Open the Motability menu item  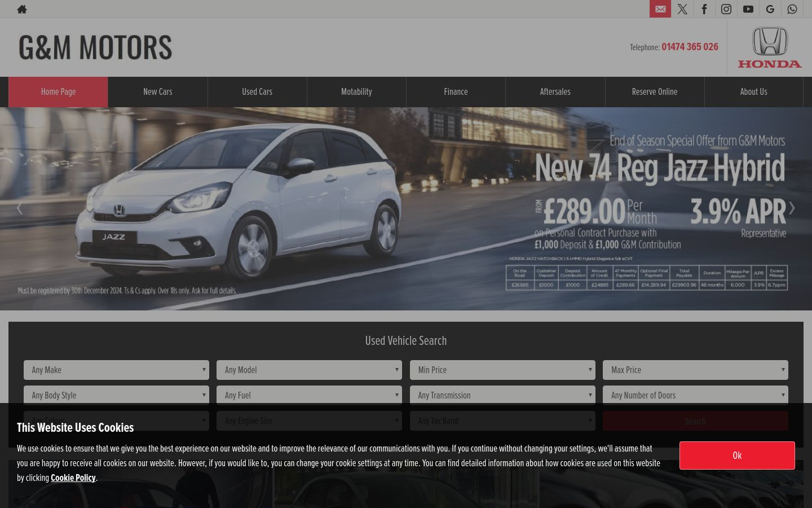(x=356, y=91)
